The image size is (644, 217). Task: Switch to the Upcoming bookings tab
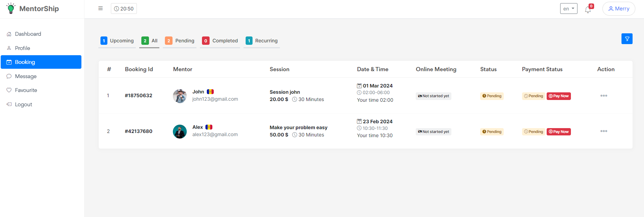[117, 41]
